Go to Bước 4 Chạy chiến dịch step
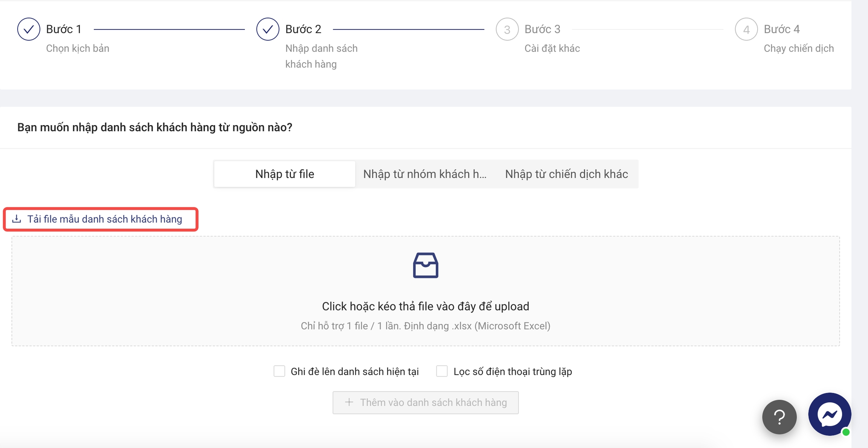 (x=798, y=48)
